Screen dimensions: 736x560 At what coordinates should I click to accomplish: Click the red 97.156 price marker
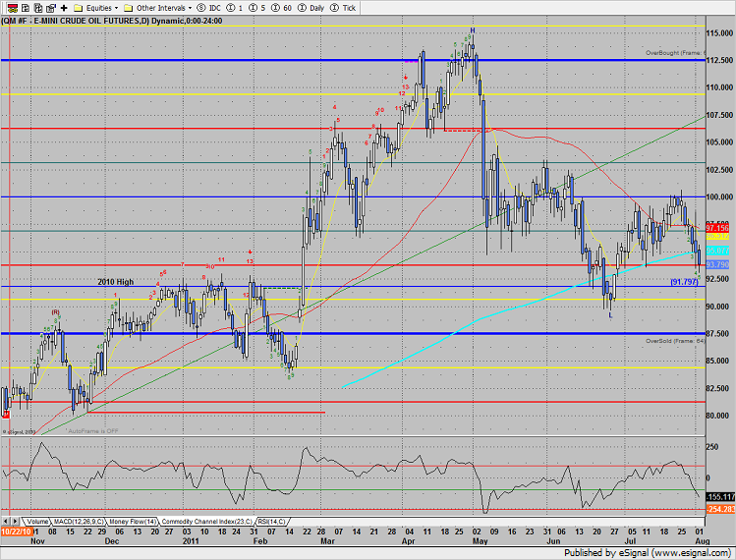click(717, 228)
